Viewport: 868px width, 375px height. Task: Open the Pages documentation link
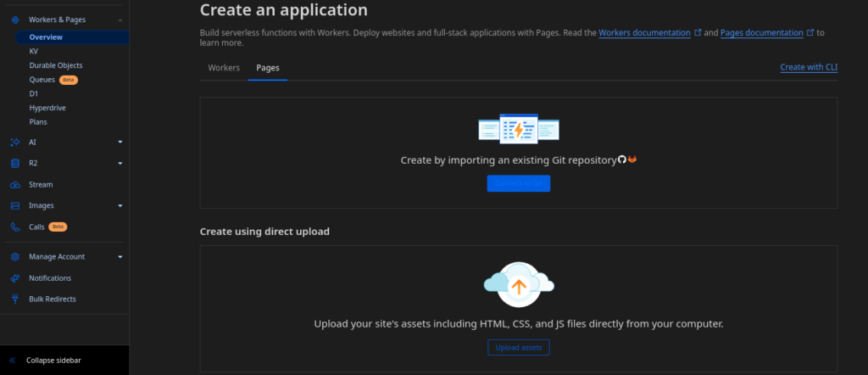(x=762, y=33)
